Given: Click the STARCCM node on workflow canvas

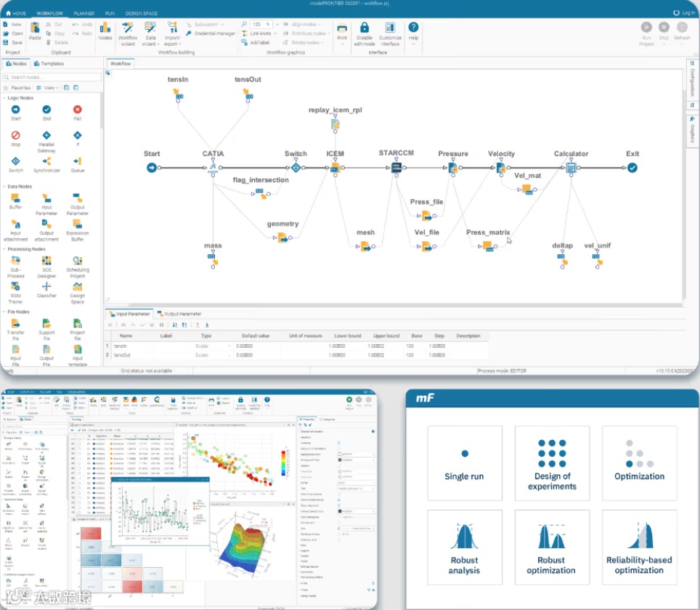Looking at the screenshot, I should point(396,168).
